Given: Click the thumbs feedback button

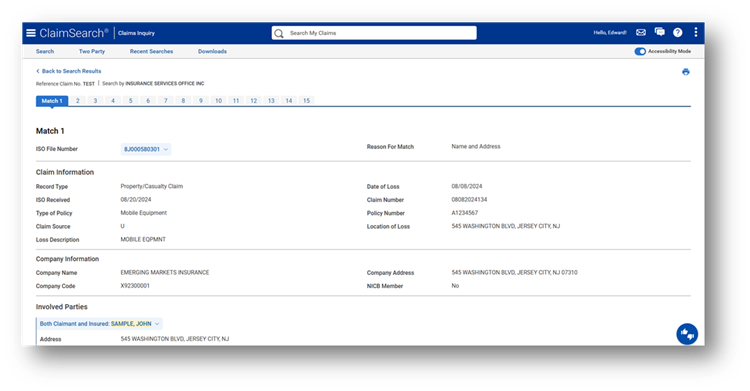Looking at the screenshot, I should pyautogui.click(x=687, y=334).
